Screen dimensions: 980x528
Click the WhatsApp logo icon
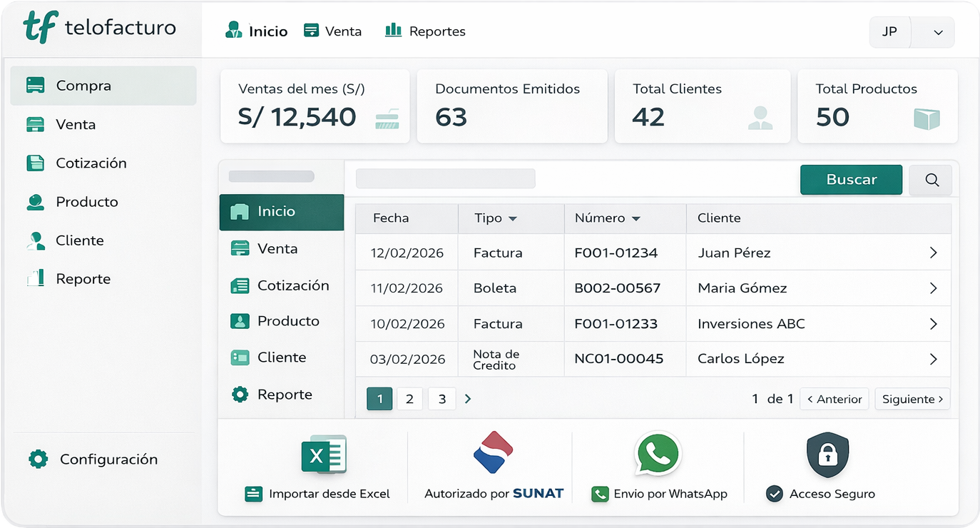point(658,454)
